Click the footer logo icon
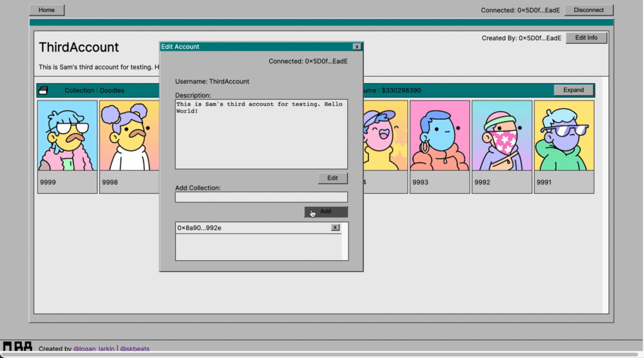 coord(17,346)
